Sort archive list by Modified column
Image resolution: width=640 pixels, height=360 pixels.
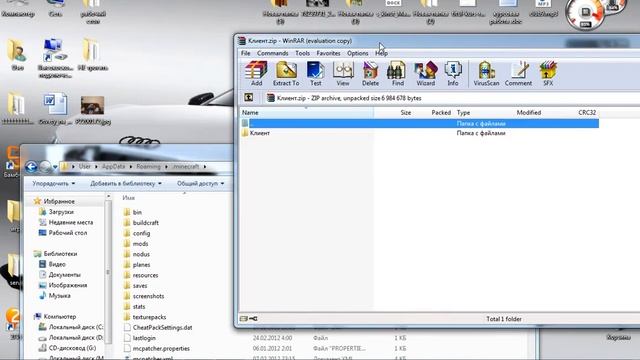(x=529, y=113)
